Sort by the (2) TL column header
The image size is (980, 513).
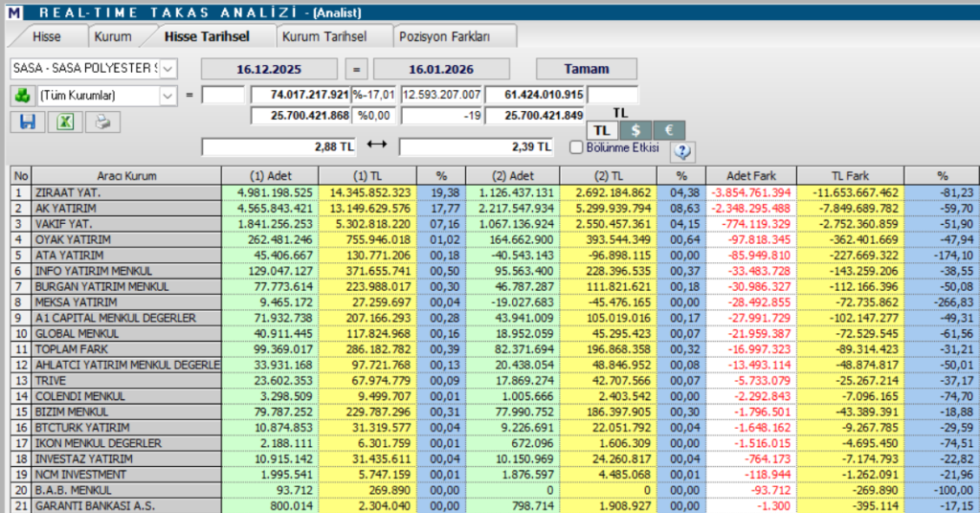[x=608, y=175]
